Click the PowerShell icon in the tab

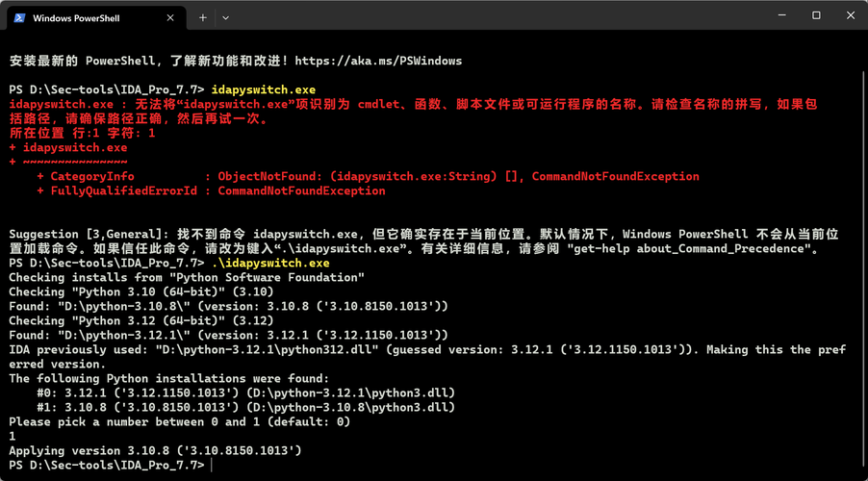[x=19, y=18]
